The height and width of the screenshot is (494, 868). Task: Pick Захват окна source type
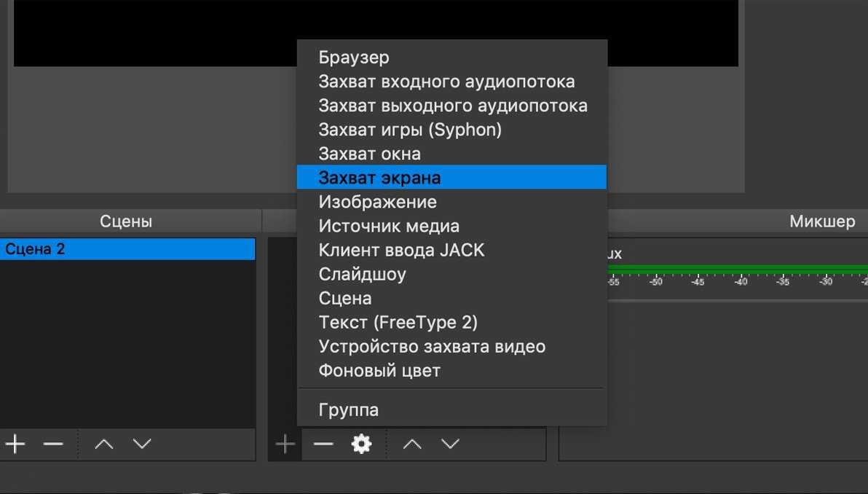[369, 154]
